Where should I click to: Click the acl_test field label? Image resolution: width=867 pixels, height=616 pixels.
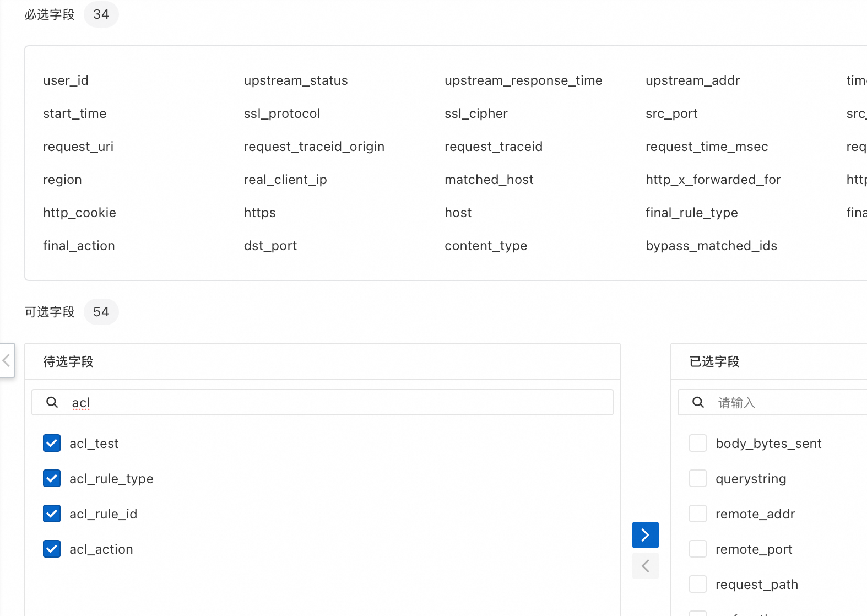[94, 444]
